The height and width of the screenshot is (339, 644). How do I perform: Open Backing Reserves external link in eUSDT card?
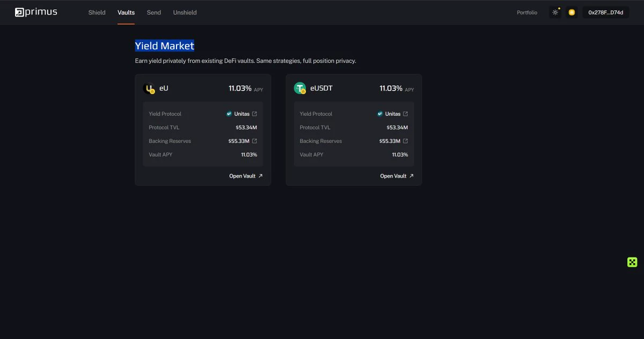point(405,141)
